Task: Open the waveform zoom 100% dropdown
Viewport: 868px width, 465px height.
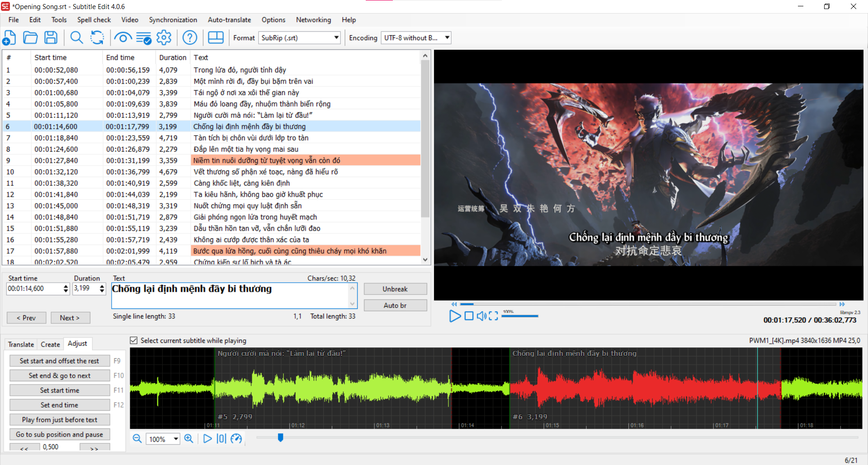Action: tap(176, 439)
